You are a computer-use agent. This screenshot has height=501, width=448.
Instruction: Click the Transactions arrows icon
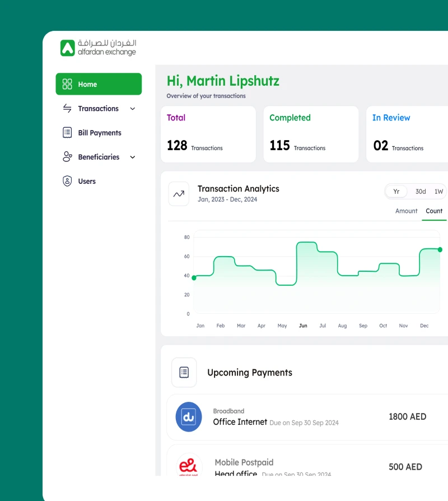[x=67, y=109]
